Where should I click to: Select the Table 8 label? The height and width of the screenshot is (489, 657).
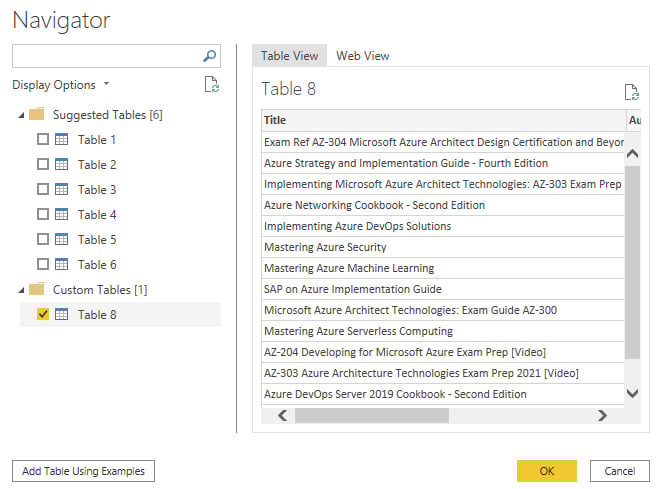tap(97, 315)
